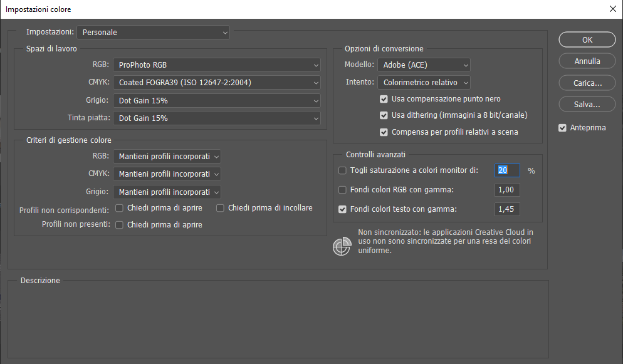Click the text gamma 1,45 field
623x364 pixels.
(x=508, y=209)
